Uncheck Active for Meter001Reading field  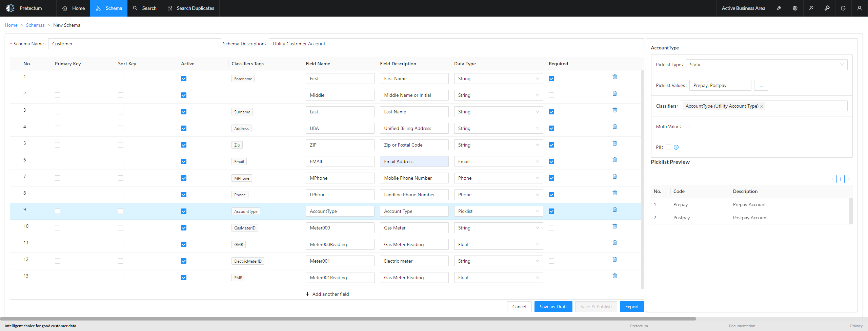click(184, 278)
